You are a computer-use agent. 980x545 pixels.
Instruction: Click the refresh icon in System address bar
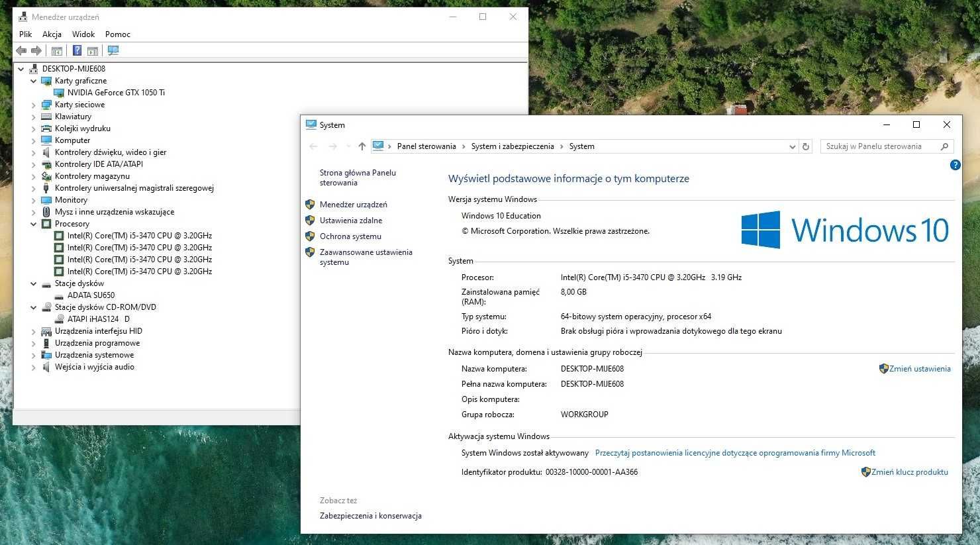(806, 146)
